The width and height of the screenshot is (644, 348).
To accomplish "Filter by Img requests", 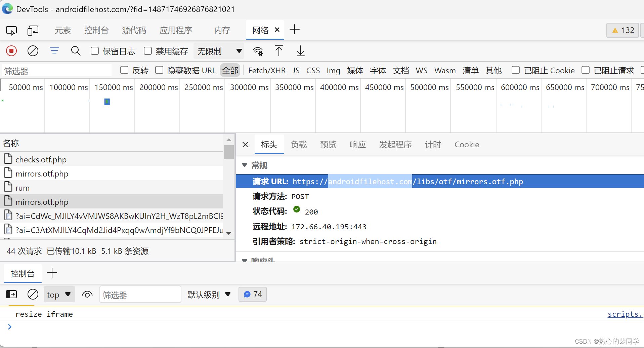I will 333,71.
